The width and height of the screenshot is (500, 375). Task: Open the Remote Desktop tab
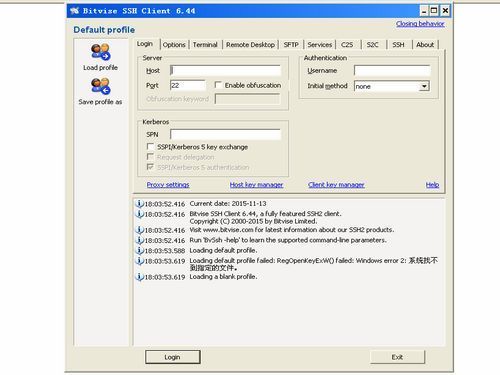(250, 45)
